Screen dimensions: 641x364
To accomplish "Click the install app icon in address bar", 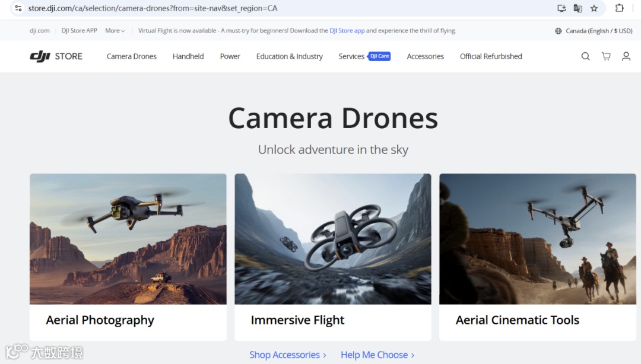I will point(561,8).
